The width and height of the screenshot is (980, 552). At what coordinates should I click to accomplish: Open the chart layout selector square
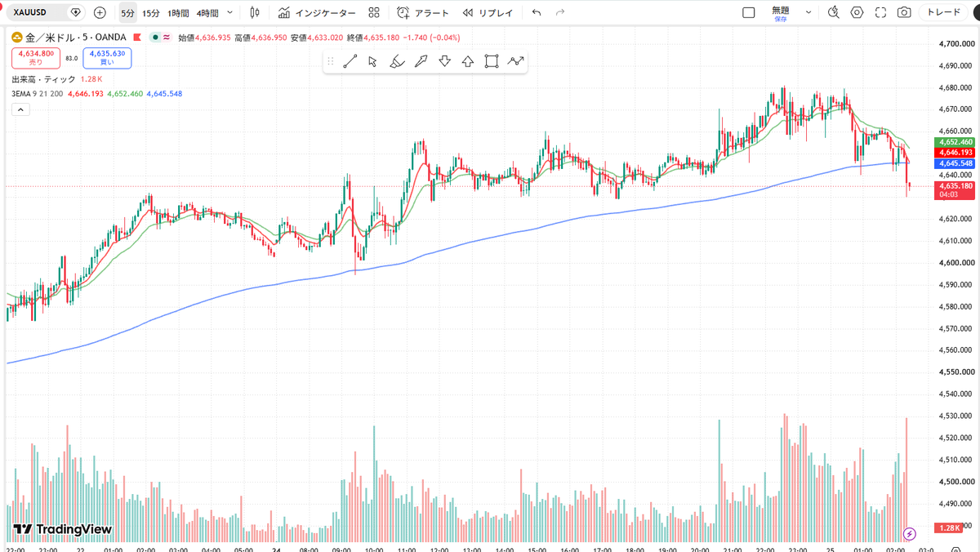749,13
